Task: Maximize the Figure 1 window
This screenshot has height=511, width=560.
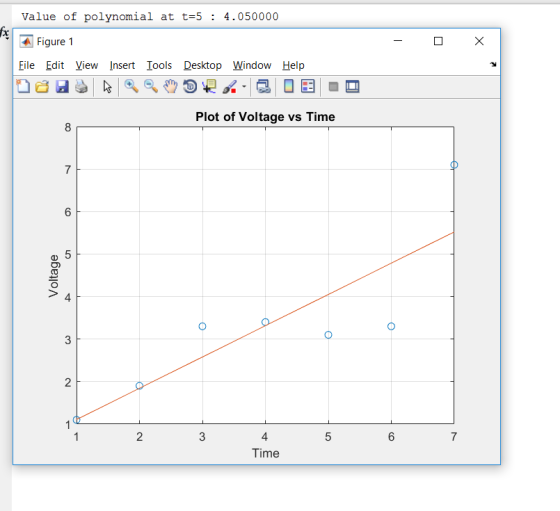Action: 438,41
